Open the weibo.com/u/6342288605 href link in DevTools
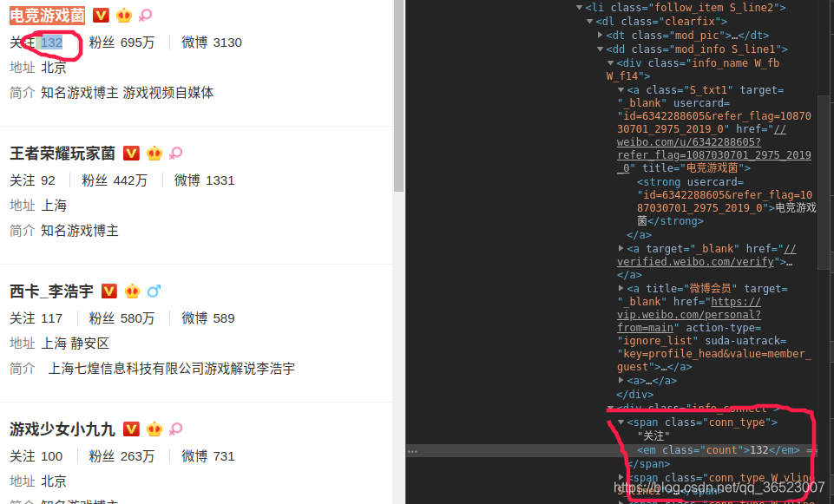The width and height of the screenshot is (834, 504). 713,148
